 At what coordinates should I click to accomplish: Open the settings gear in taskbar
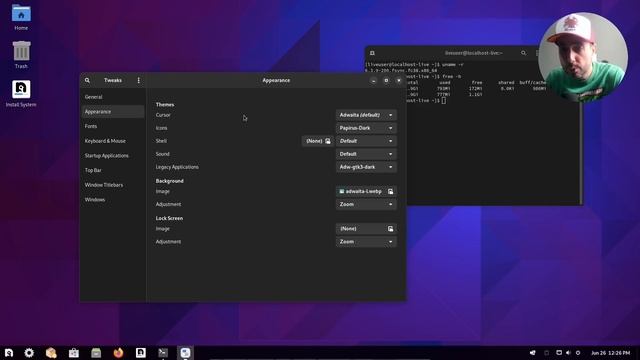click(x=29, y=353)
